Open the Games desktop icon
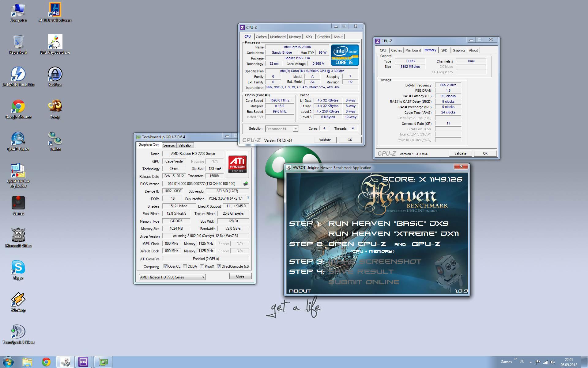The image size is (588, 368). [18, 205]
